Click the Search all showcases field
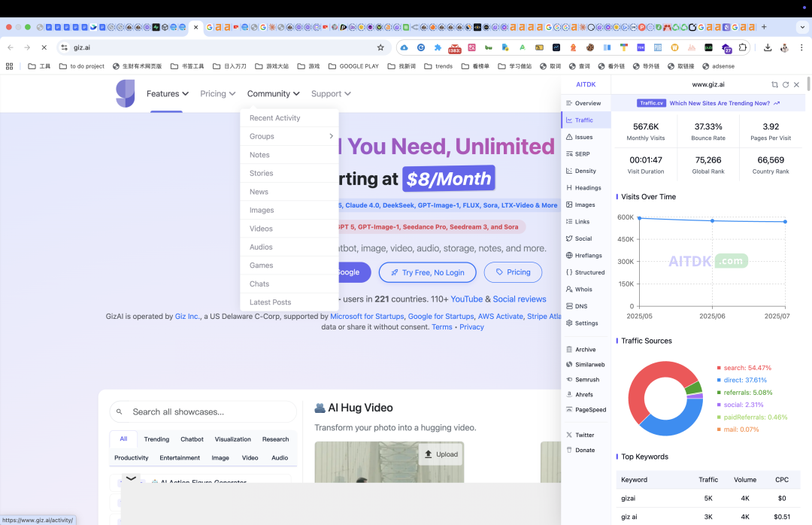The height and width of the screenshot is (525, 812). (x=203, y=412)
